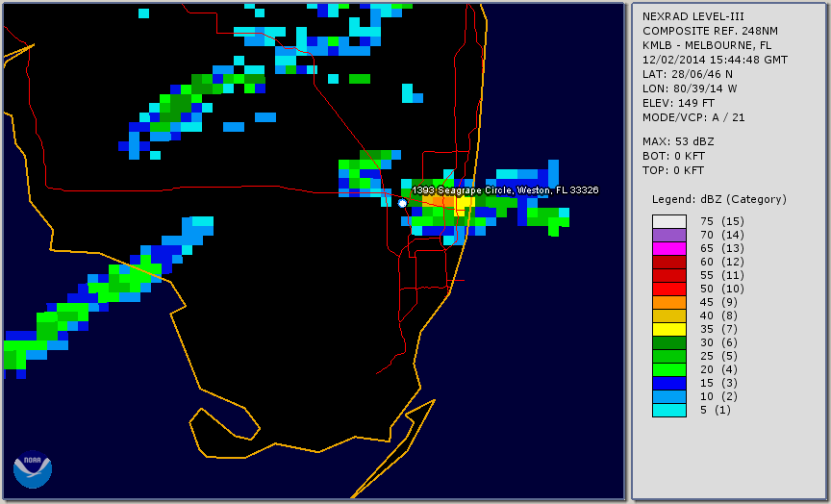Click the BOT: 0 KFT value
Image resolution: width=831 pixels, height=504 pixels.
click(x=673, y=156)
